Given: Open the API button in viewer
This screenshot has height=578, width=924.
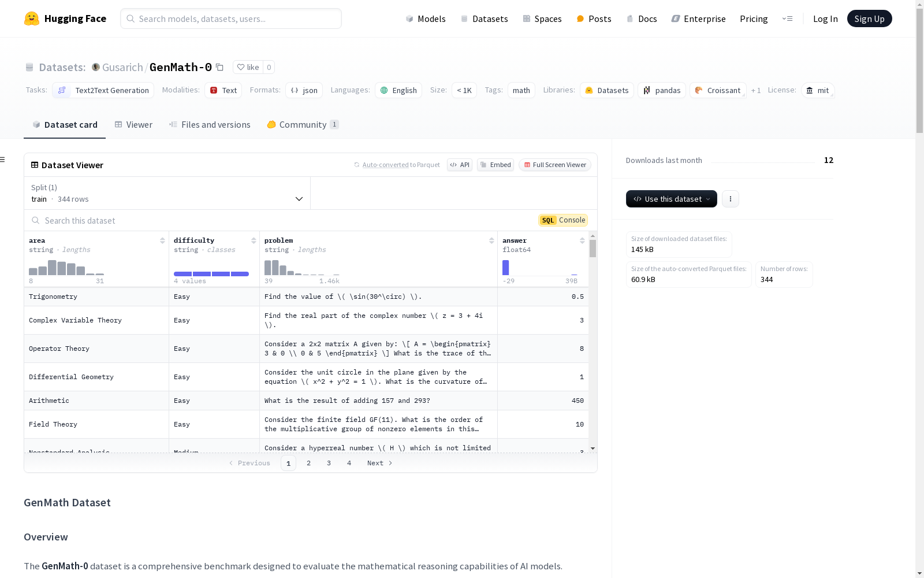Looking at the screenshot, I should (x=460, y=165).
